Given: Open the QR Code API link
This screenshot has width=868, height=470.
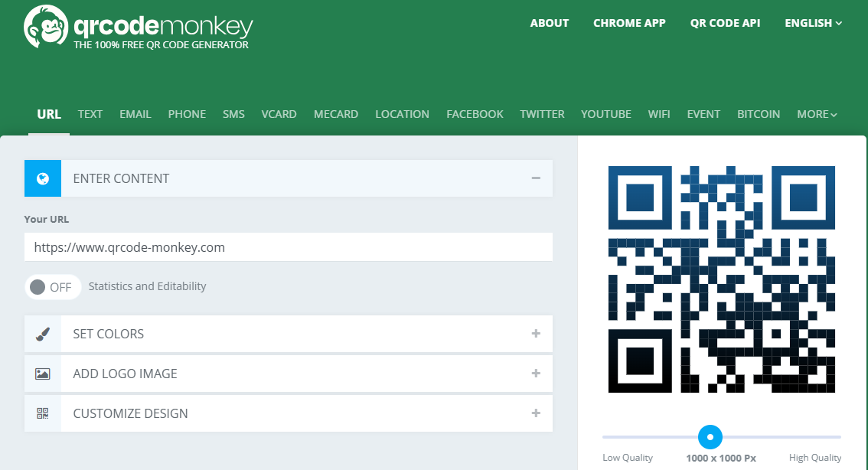Looking at the screenshot, I should click(x=725, y=23).
